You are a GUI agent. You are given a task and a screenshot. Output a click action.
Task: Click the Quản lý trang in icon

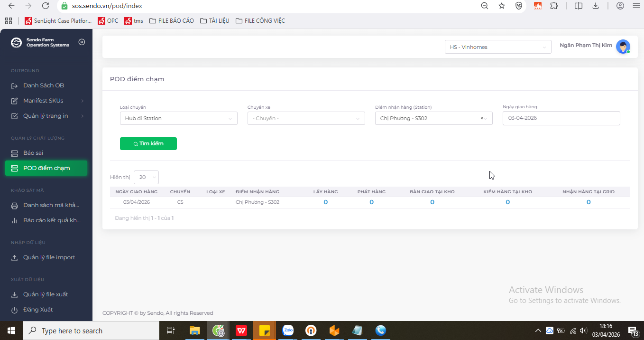coord(14,116)
